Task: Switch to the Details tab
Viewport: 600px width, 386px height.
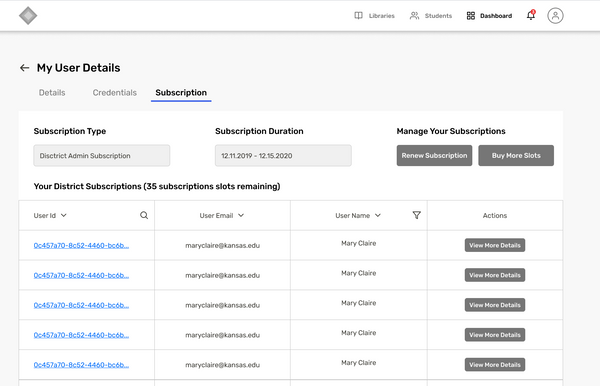Action: pos(52,93)
